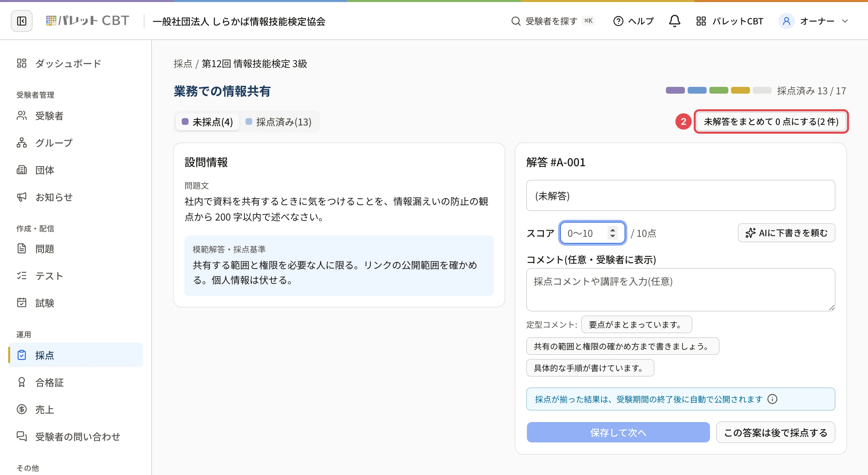868x475 pixels.
Task: Open the お知らせ megaphone icon
Action: [x=22, y=197]
